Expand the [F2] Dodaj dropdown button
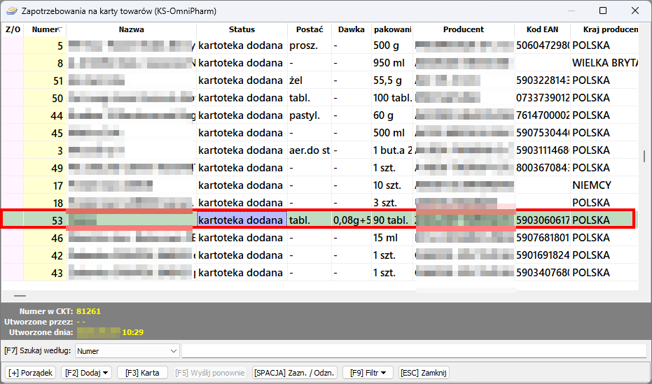Image resolution: width=652 pixels, height=384 pixels. point(86,373)
